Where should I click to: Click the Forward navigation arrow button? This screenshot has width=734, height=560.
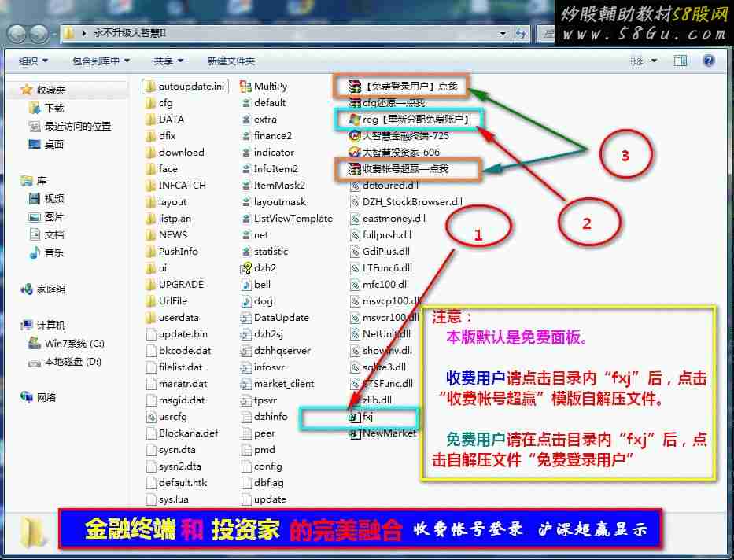(x=39, y=34)
